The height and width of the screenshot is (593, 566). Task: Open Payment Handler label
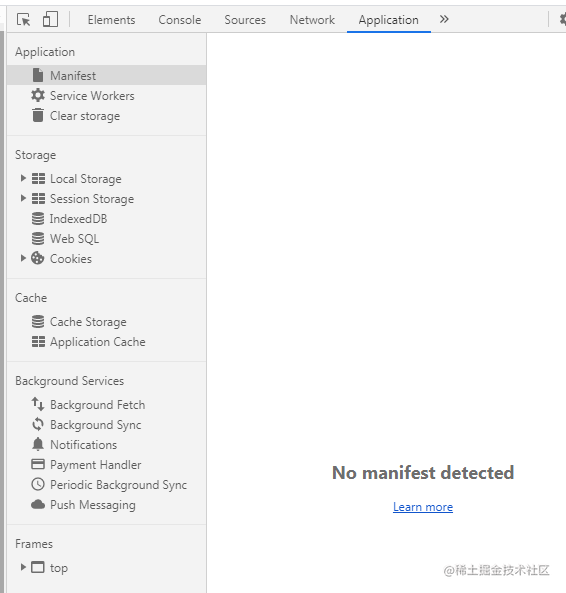pyautogui.click(x=96, y=465)
